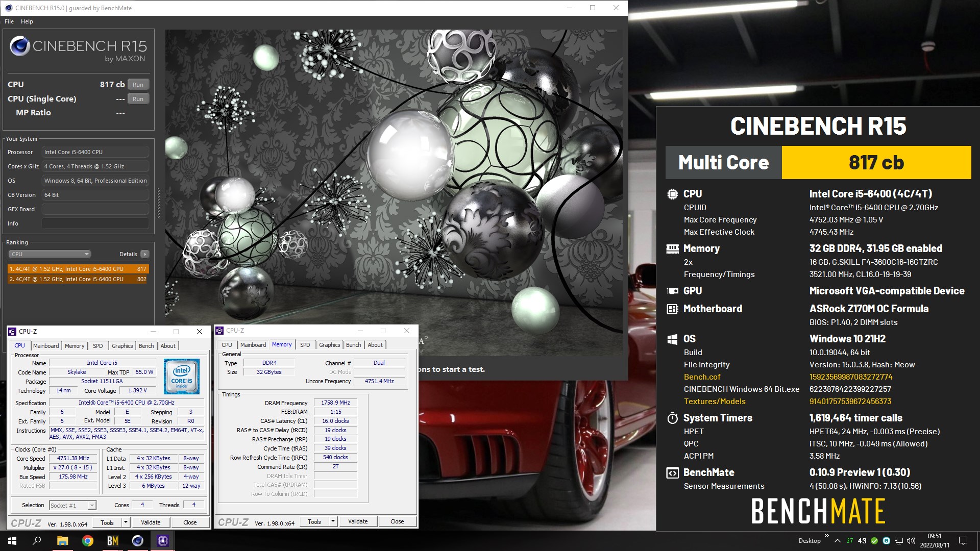Expand Tools dropdown arrow in right CPU-Z

(x=333, y=521)
